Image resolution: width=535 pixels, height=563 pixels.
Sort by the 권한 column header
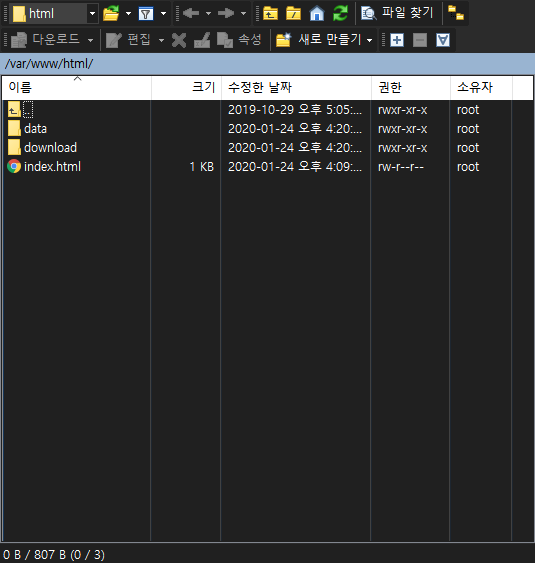point(411,87)
